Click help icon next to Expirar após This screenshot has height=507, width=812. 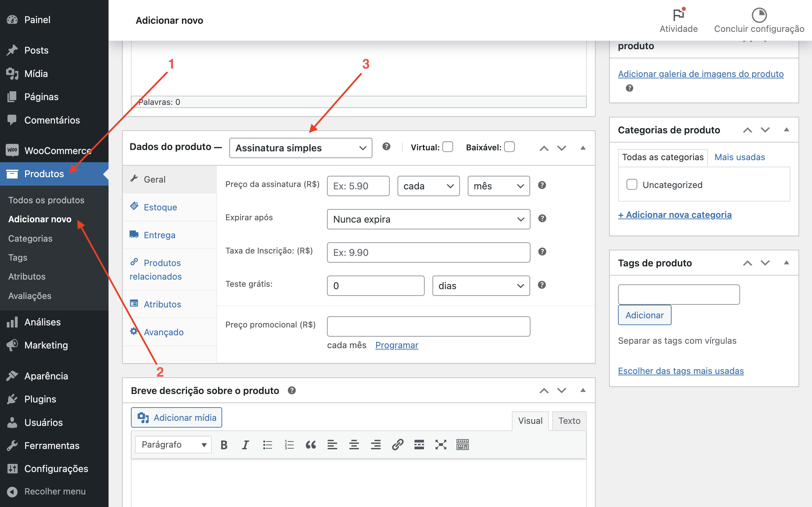(542, 218)
